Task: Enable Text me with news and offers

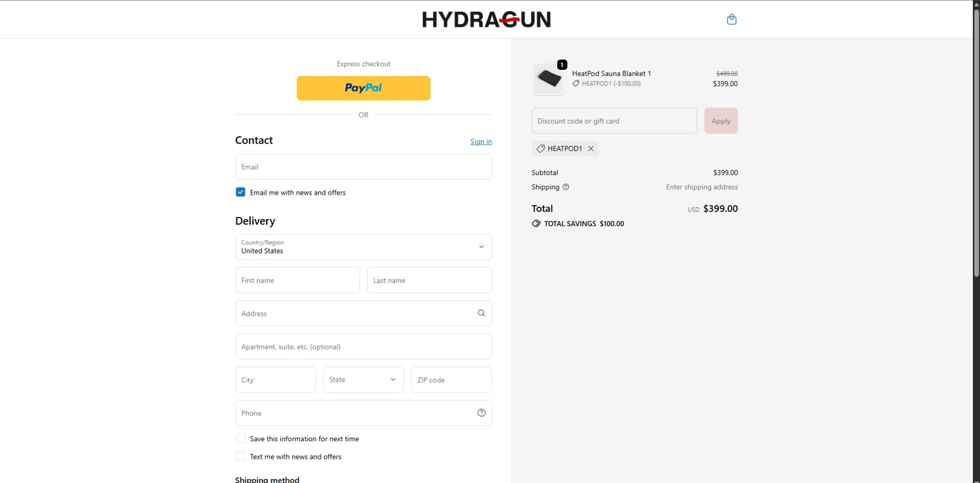Action: tap(240, 456)
